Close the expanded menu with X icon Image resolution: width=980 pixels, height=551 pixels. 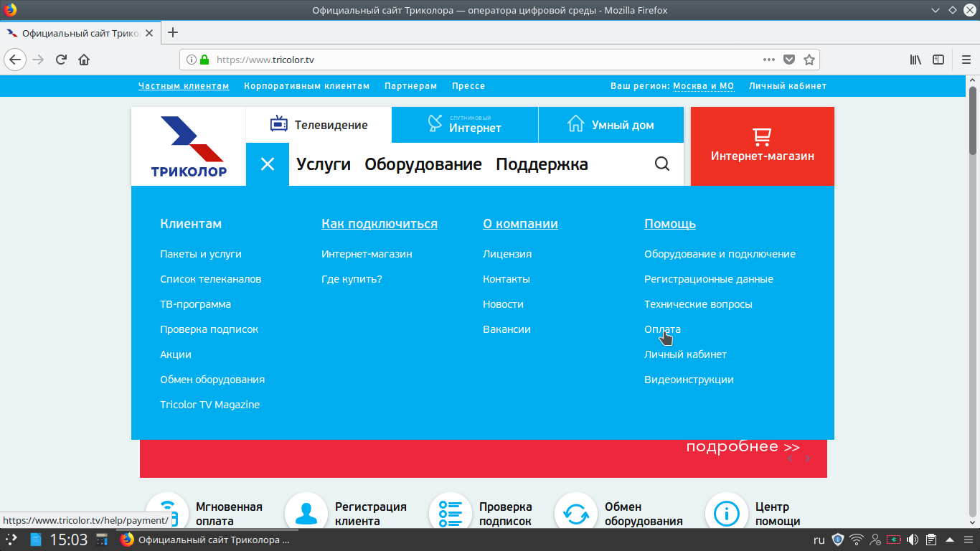pyautogui.click(x=268, y=164)
